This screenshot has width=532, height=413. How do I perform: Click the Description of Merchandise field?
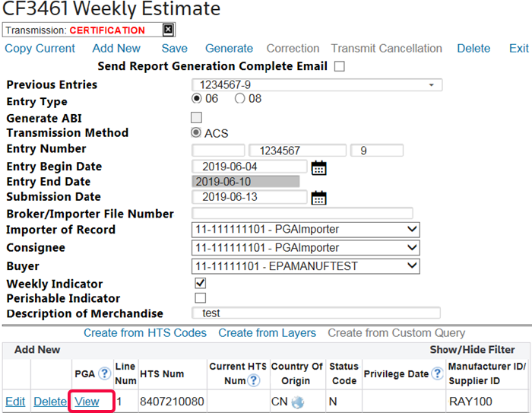point(315,313)
